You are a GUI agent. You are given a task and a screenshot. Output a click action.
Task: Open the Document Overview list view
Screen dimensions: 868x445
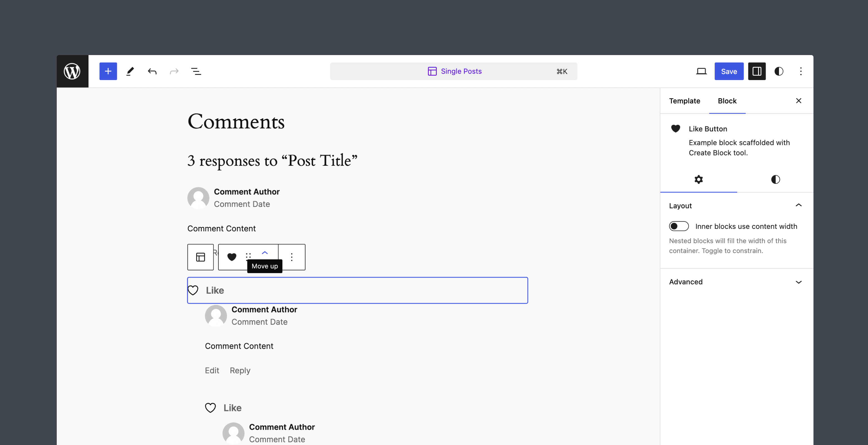point(196,71)
